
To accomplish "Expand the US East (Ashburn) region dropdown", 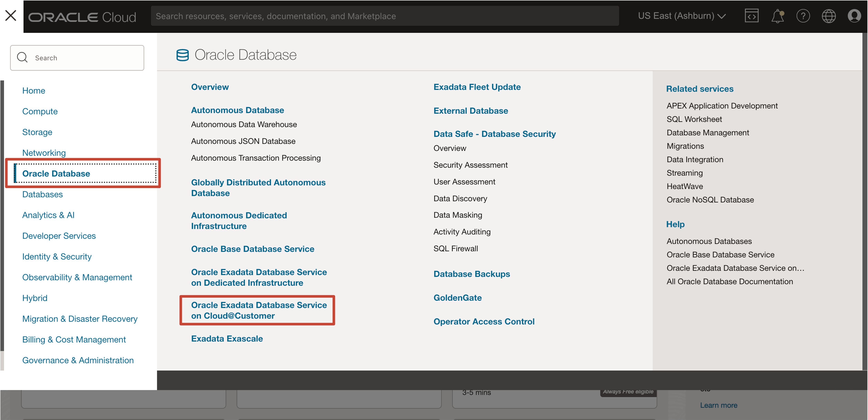I will pos(681,16).
